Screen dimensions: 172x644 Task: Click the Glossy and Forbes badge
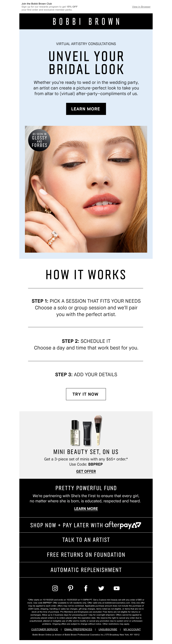[x=39, y=140]
